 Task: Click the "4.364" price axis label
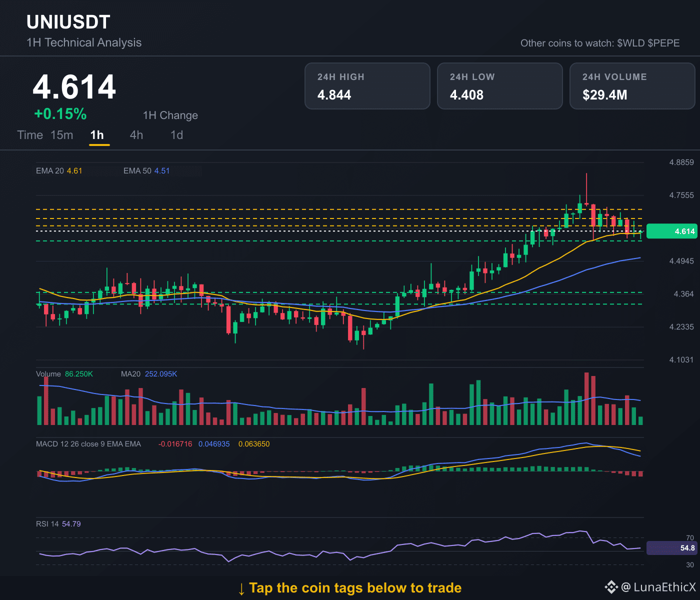pos(683,294)
